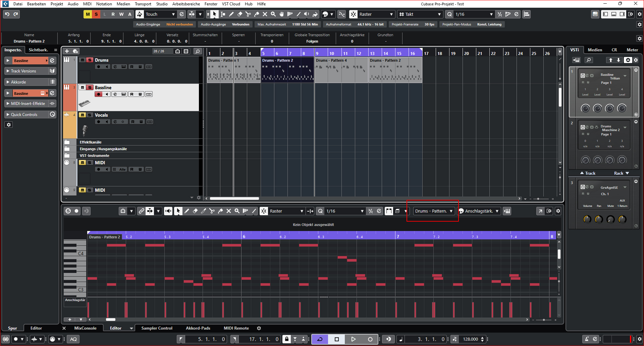Click the arrangement horizontal scrollbar thumb
The width and height of the screenshot is (644, 346).
coord(234,198)
